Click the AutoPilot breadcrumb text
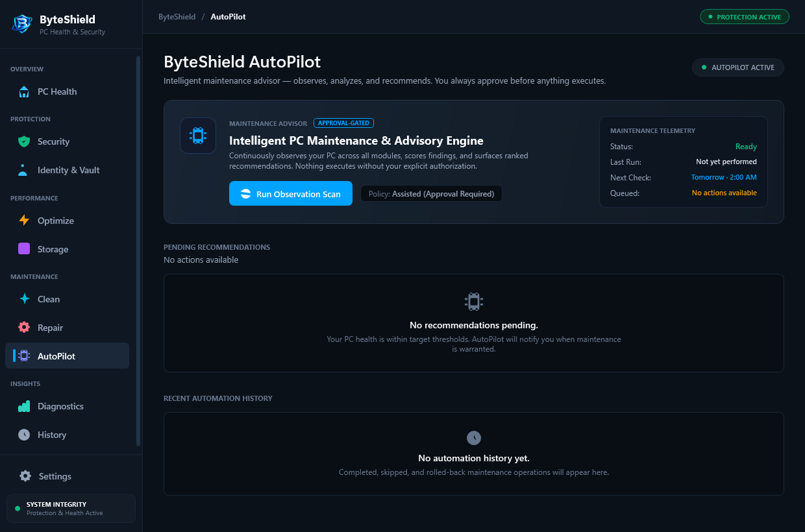Viewport: 805px width, 532px height. [x=229, y=17]
